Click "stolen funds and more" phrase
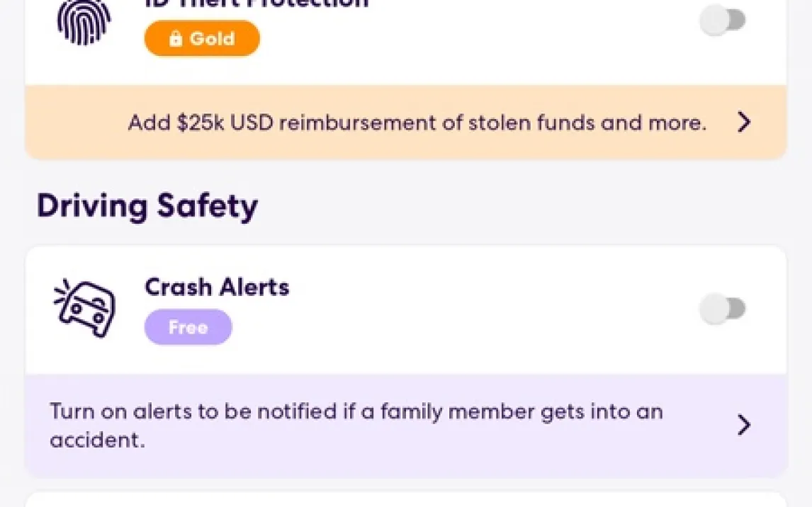This screenshot has height=507, width=812. (587, 123)
